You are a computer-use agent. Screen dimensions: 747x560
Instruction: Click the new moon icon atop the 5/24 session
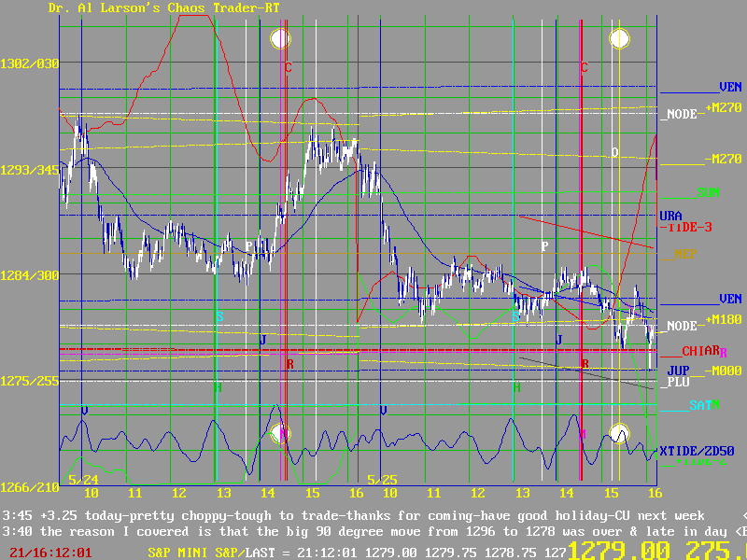[281, 38]
